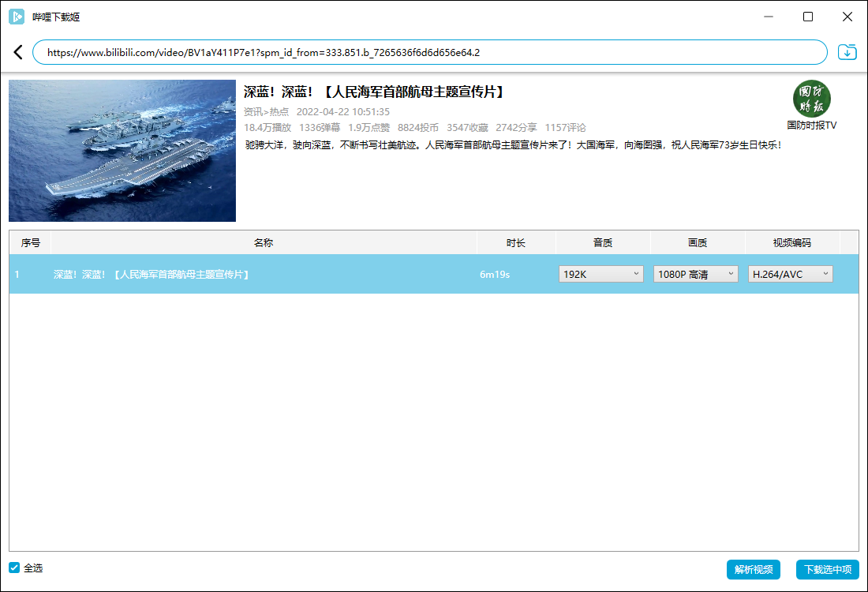Select the row name 深蓝！深蓝！【人民海军首部航母主题宣传片】
Screen dimensions: 868x592
click(x=152, y=274)
